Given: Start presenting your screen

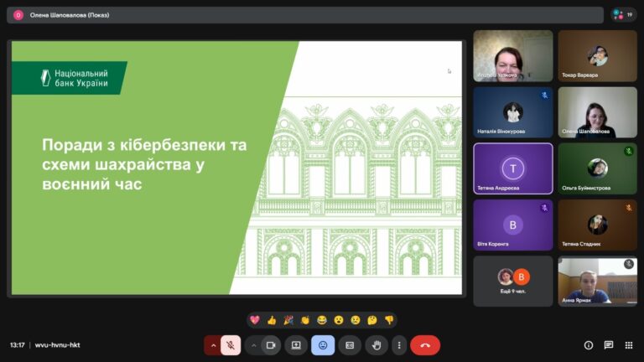Looking at the screenshot, I should (x=296, y=345).
